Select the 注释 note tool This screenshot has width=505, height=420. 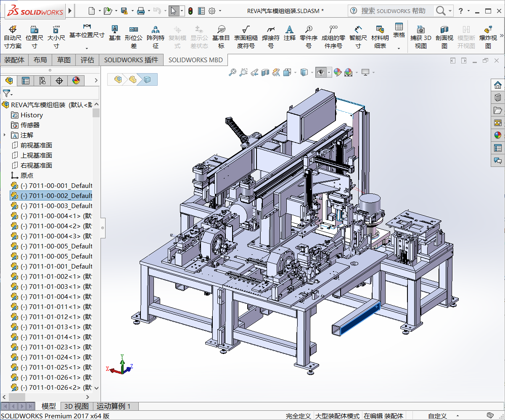pyautogui.click(x=289, y=33)
